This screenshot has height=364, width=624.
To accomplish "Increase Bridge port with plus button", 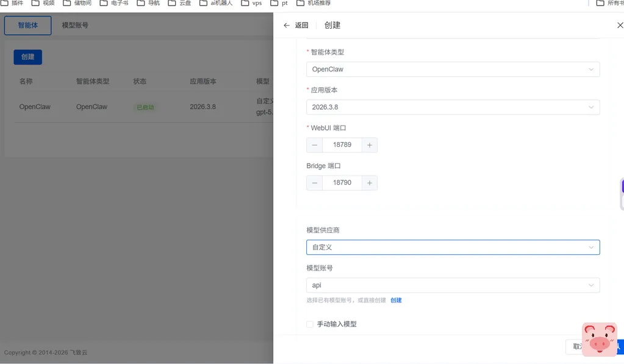I will tap(370, 183).
